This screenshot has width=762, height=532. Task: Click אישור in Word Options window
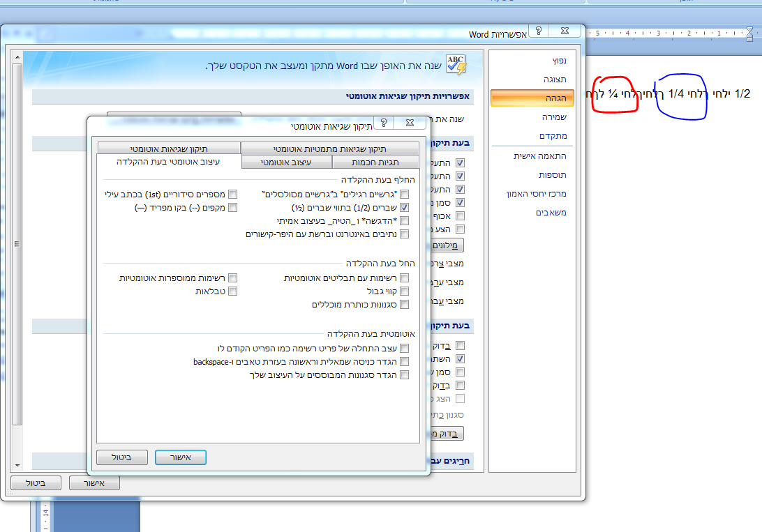pos(94,483)
